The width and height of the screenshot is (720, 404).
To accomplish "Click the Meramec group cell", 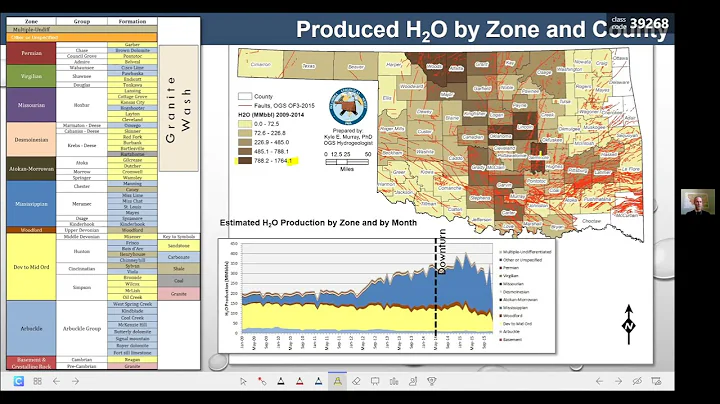I will [82, 204].
